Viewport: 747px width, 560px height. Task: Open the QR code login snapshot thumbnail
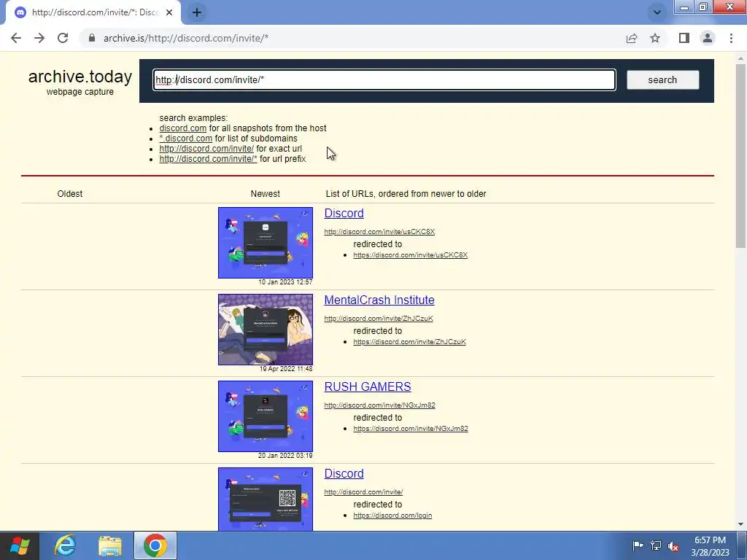point(266,499)
